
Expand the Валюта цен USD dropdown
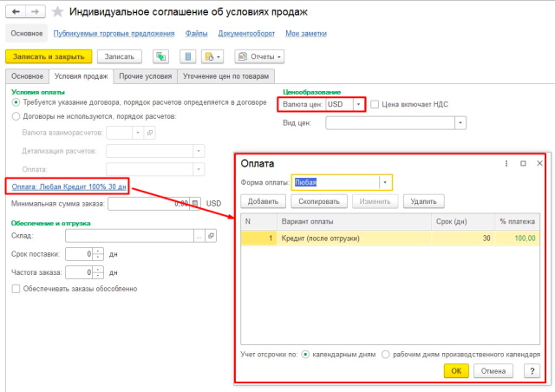pos(358,104)
